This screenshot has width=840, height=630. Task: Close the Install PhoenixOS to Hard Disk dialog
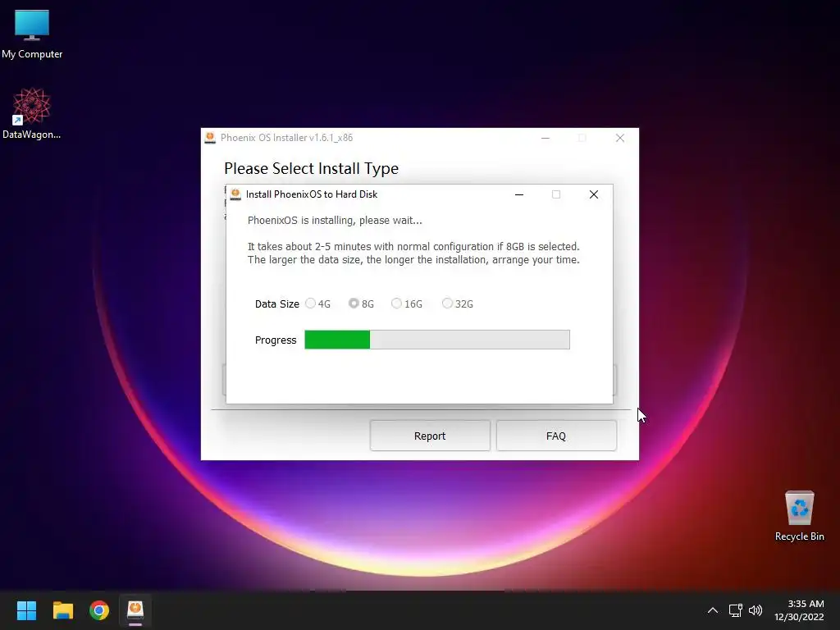tap(594, 194)
